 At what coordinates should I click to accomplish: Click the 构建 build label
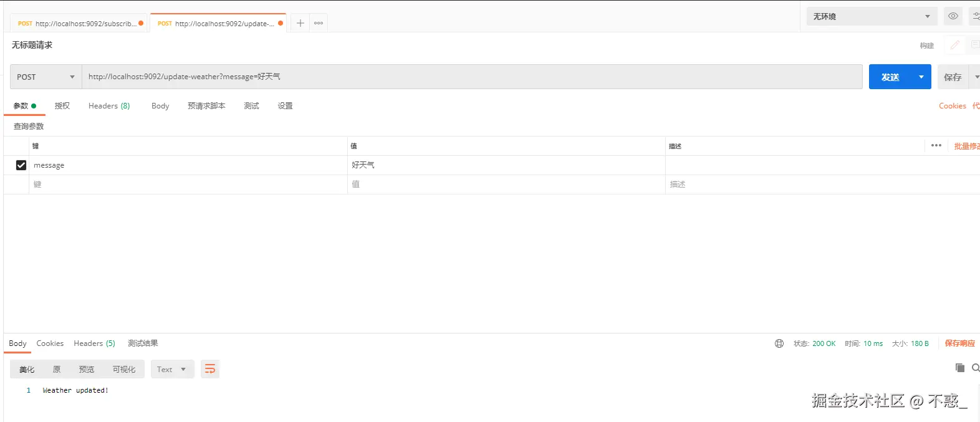click(x=926, y=46)
